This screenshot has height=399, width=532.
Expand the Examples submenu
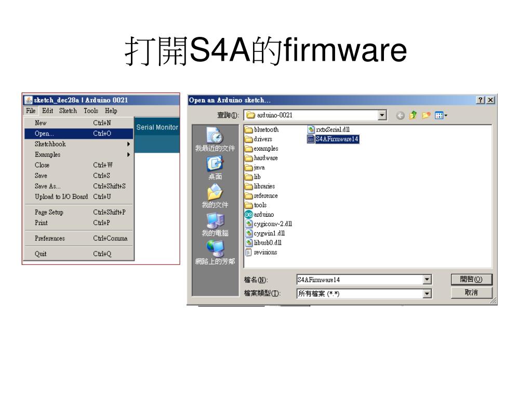(x=79, y=154)
